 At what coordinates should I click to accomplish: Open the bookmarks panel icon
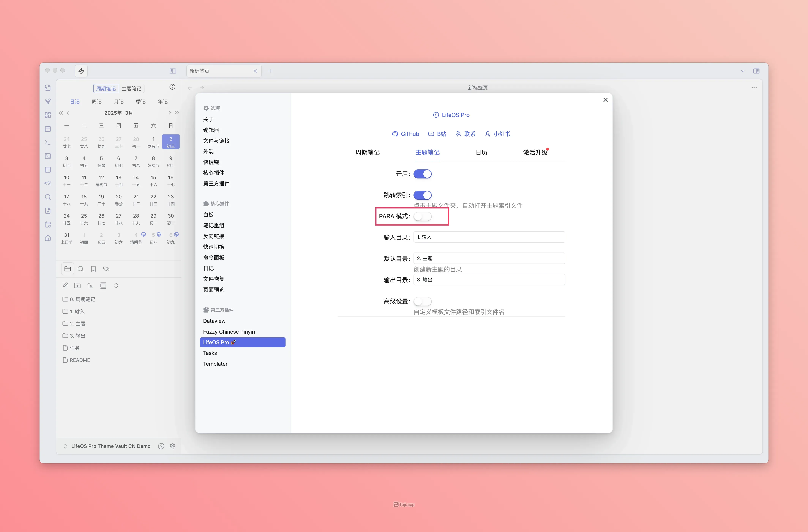93,269
